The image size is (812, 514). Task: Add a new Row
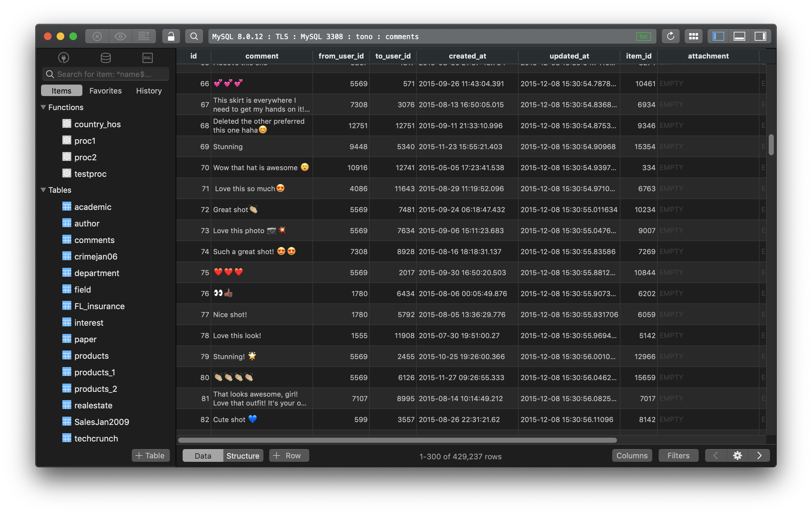289,456
